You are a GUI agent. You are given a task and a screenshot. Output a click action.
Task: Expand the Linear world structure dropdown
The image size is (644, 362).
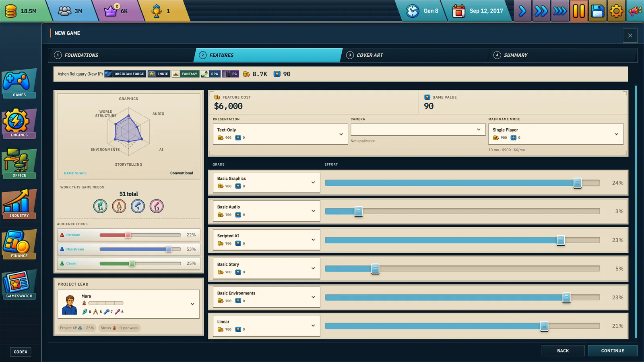point(266,325)
